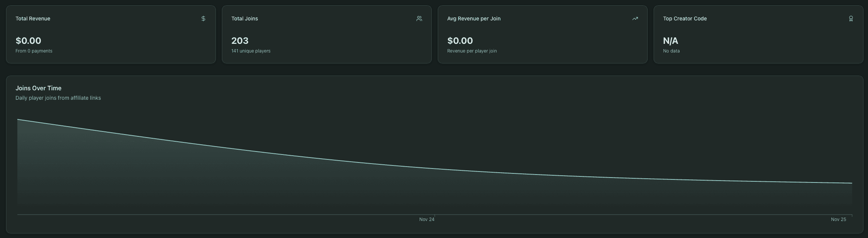The image size is (868, 238).
Task: Click the Nov 25 axis label
Action: point(839,219)
